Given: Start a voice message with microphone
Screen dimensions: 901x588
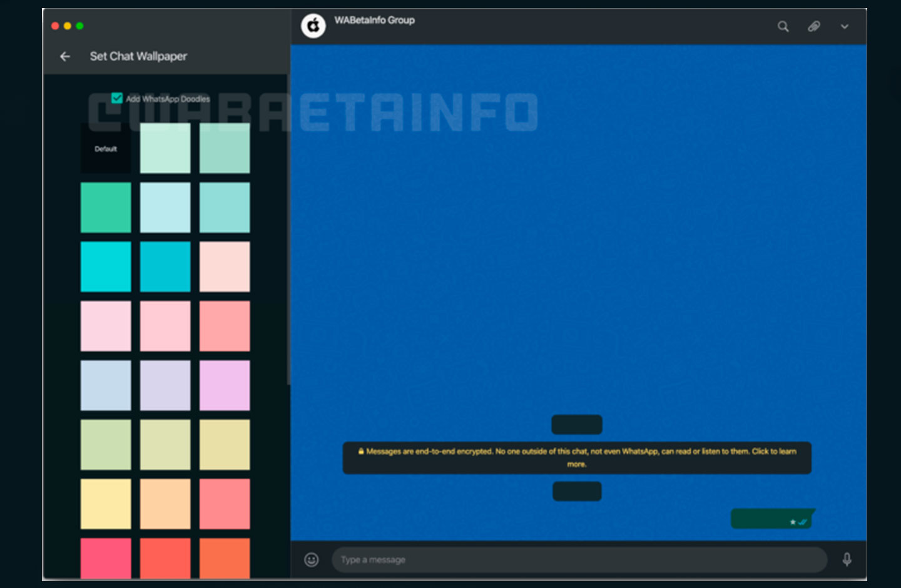Looking at the screenshot, I should click(x=847, y=559).
